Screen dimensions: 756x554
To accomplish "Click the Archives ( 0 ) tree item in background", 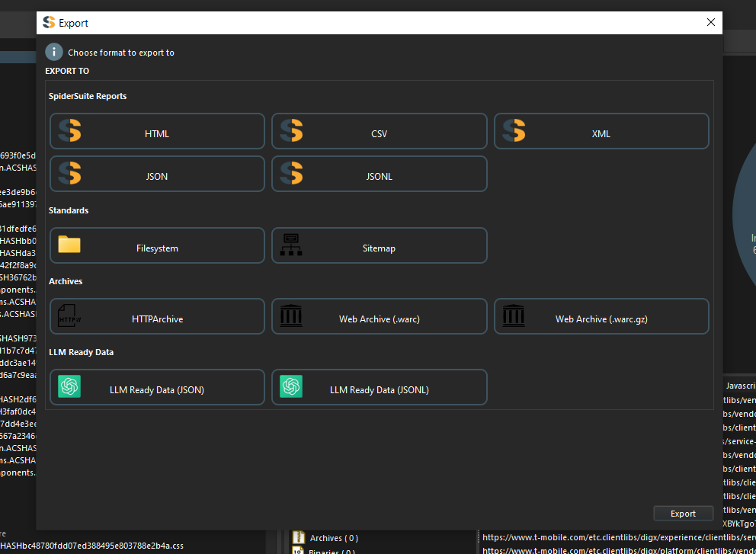I will click(x=334, y=538).
